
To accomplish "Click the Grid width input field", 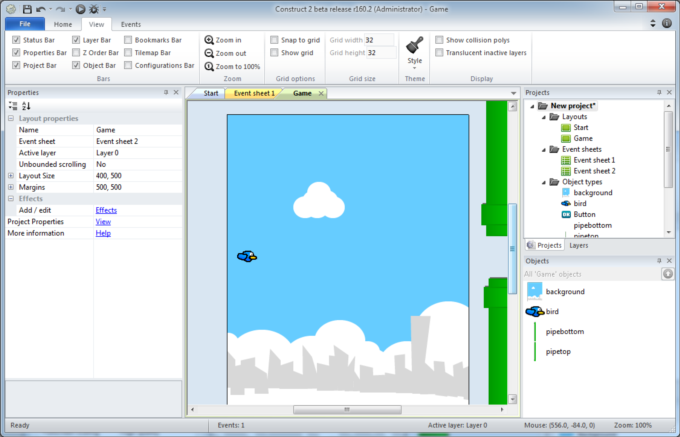I will (379, 40).
